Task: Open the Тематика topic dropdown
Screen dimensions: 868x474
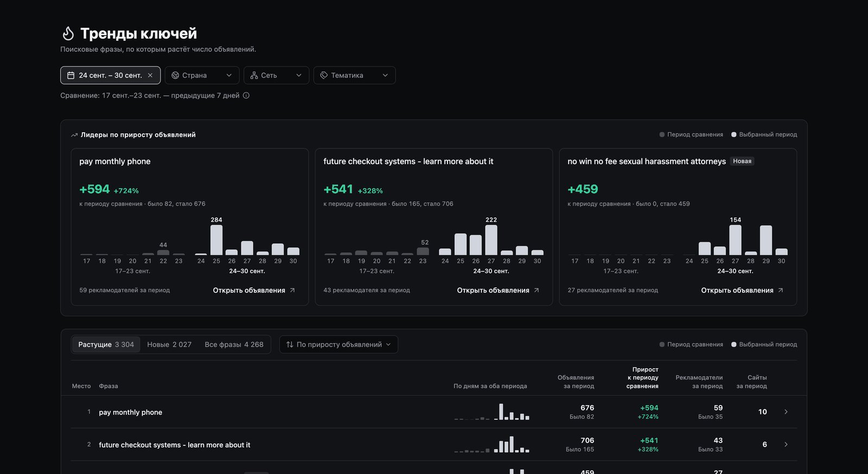Action: (x=354, y=75)
